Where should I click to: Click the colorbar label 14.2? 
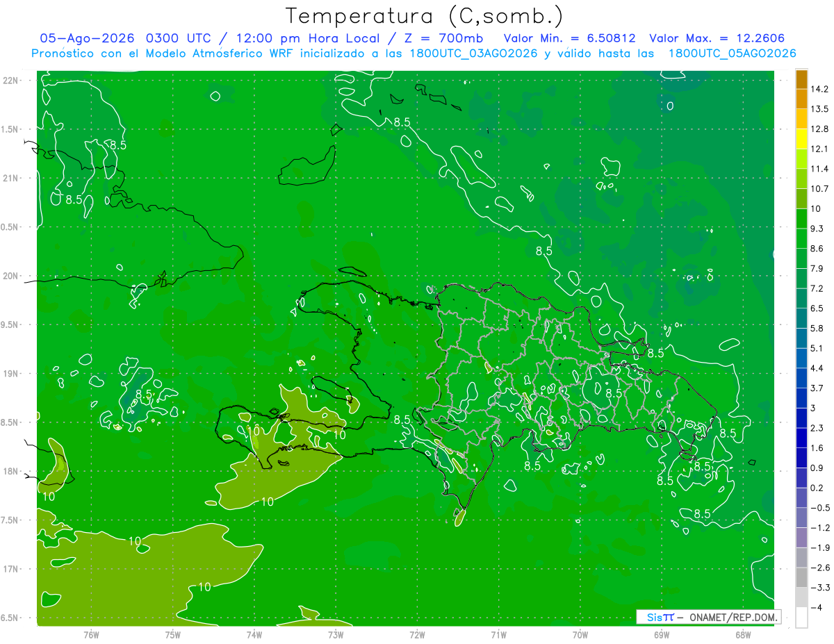click(x=819, y=89)
